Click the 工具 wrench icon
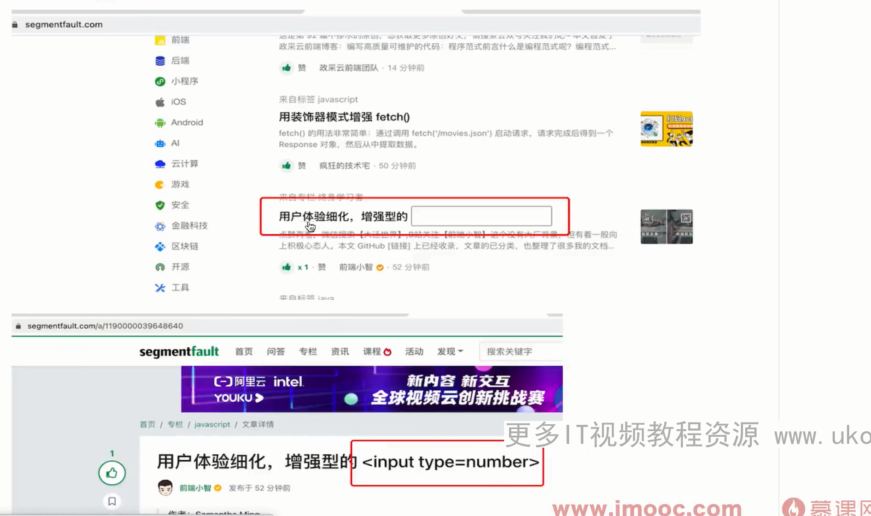The height and width of the screenshot is (516, 871). [x=160, y=288]
